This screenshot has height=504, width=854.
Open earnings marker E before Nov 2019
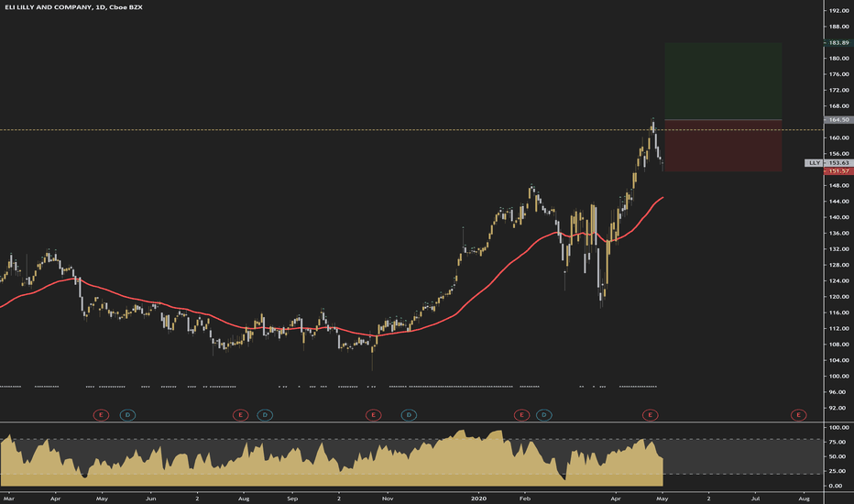(x=373, y=415)
